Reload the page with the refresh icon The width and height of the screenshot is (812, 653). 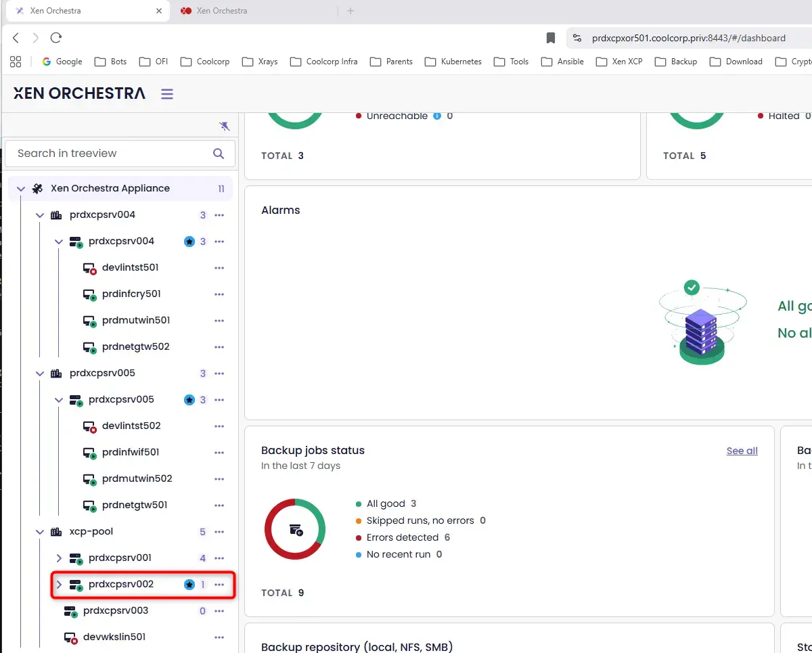(x=56, y=38)
